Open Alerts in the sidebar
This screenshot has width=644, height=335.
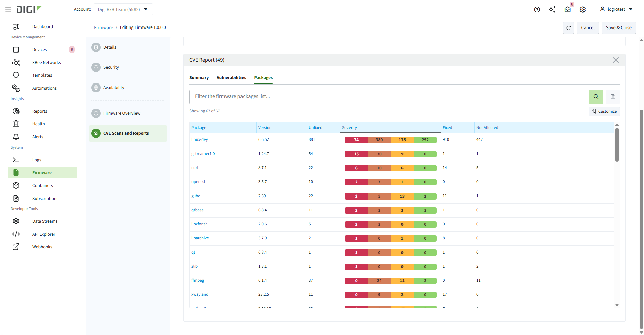[x=38, y=137]
